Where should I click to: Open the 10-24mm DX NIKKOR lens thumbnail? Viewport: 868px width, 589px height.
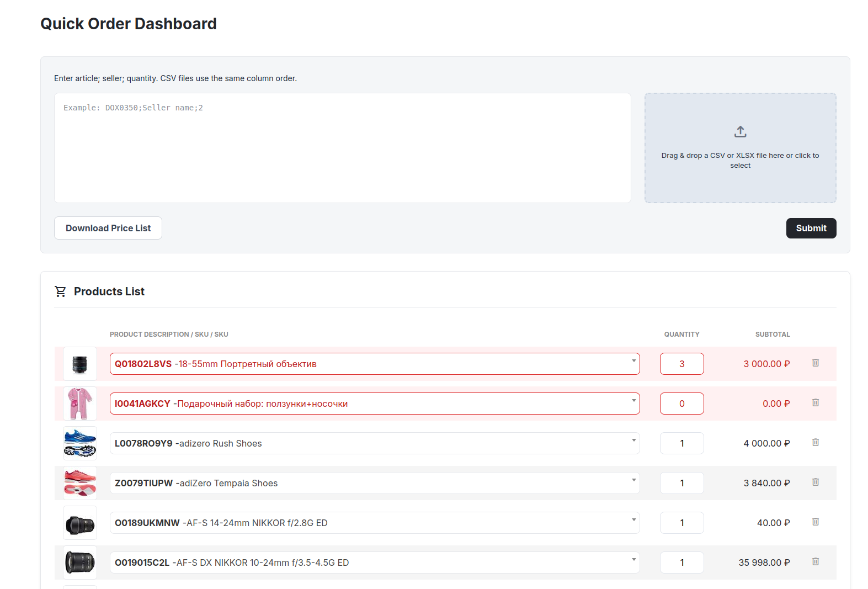pos(80,563)
